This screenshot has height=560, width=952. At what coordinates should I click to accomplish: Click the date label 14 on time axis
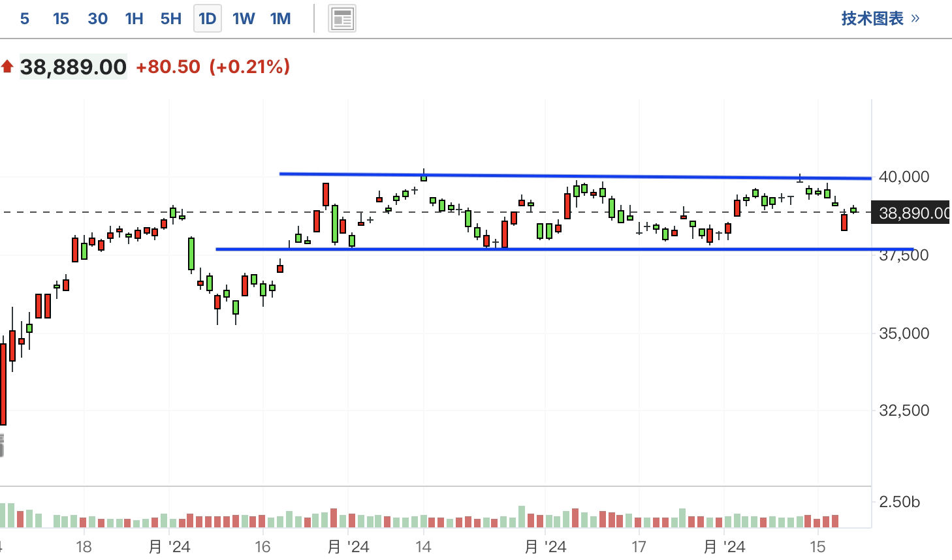423,547
